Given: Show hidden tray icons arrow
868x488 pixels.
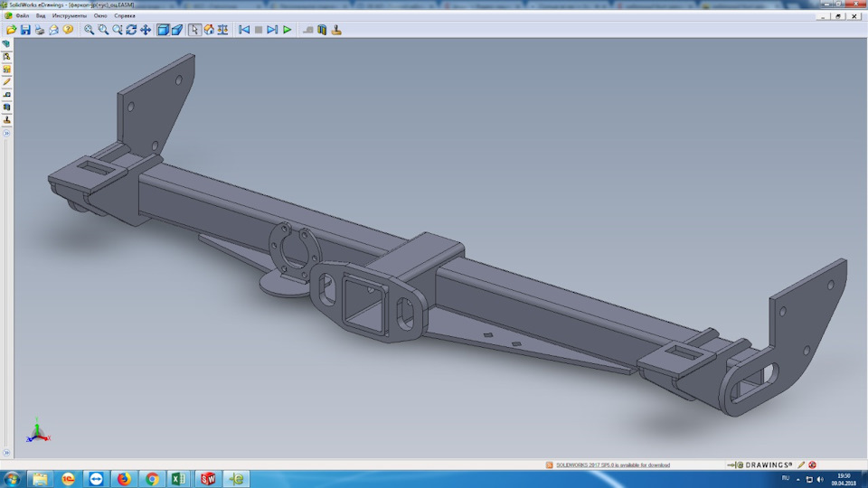Looking at the screenshot, I should (x=797, y=479).
